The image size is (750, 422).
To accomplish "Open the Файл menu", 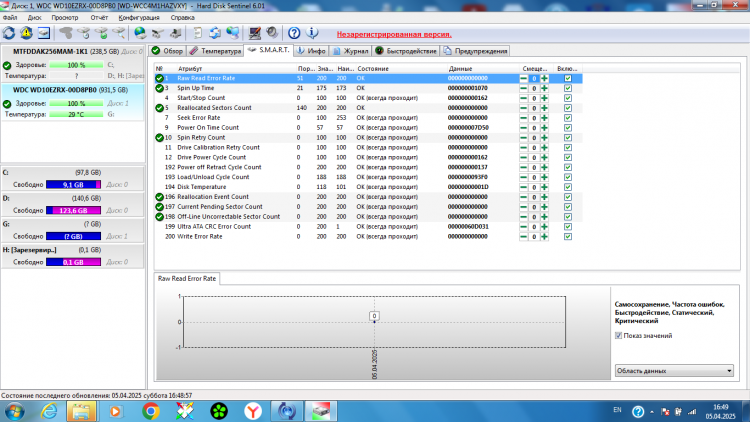I will click(10, 18).
